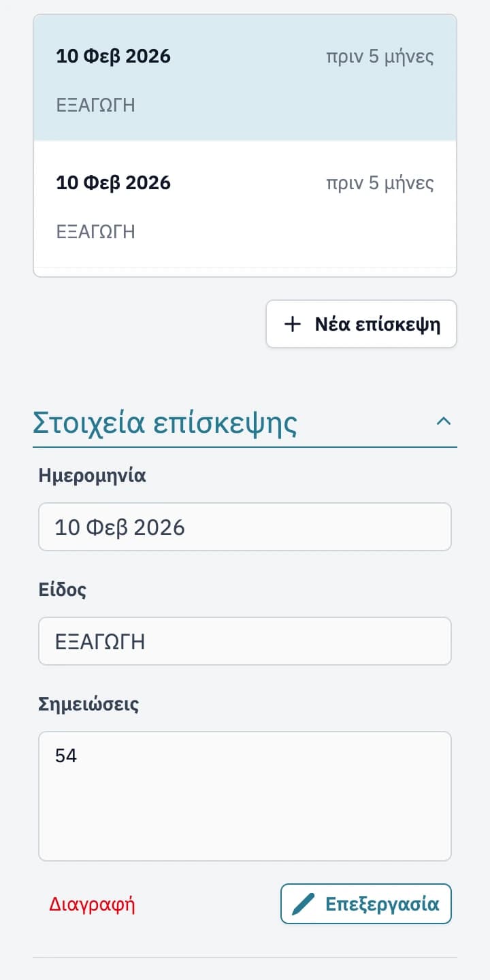Image resolution: width=490 pixels, height=980 pixels.
Task: Click the 54 text in notes
Action: [66, 756]
